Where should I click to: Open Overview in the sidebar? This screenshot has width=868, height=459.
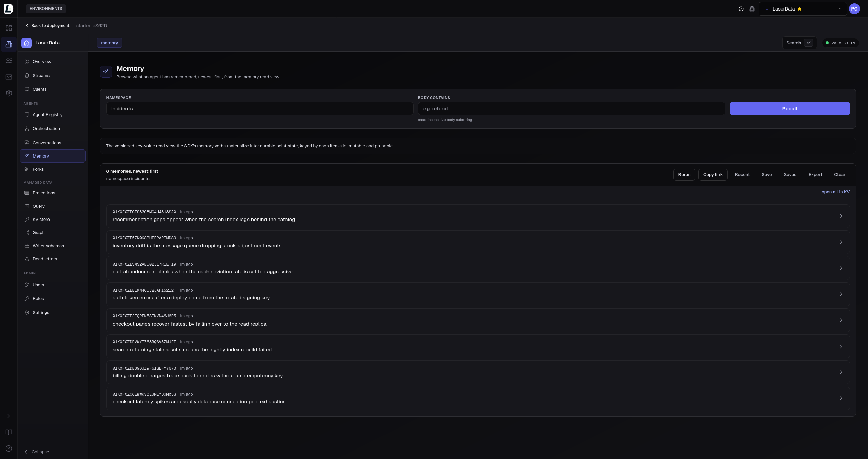click(53, 62)
